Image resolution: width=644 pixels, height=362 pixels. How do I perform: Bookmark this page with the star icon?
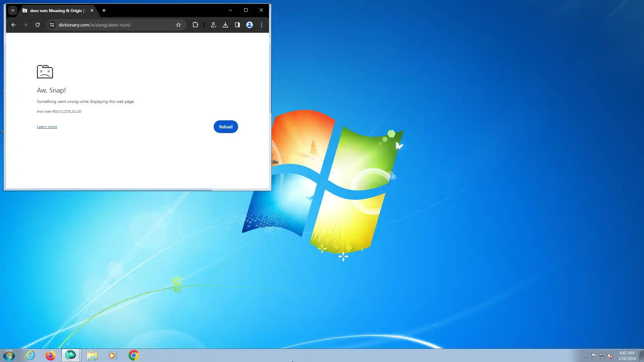coord(178,25)
